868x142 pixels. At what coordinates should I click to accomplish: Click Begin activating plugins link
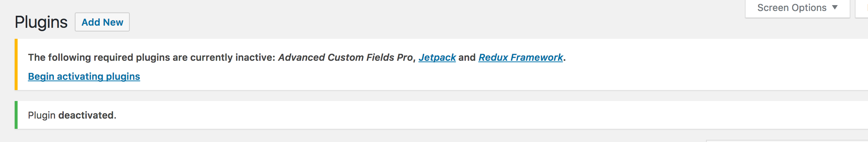tap(84, 76)
